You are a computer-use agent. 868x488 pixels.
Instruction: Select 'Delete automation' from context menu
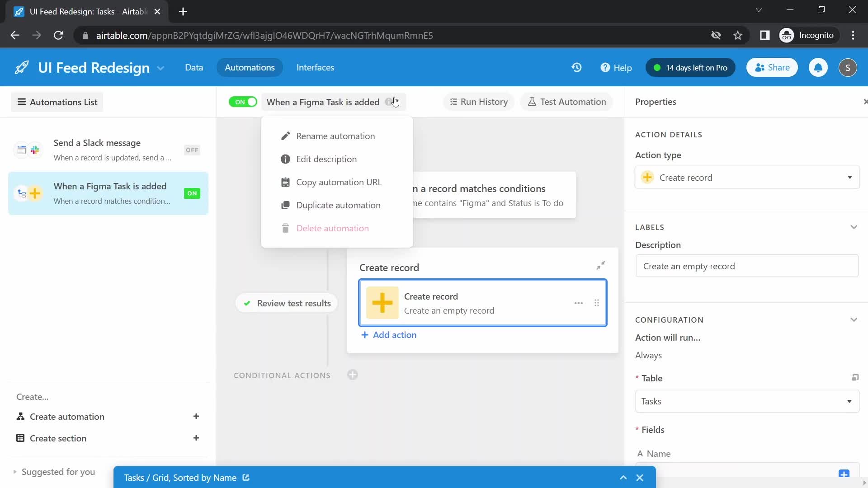[x=333, y=228]
